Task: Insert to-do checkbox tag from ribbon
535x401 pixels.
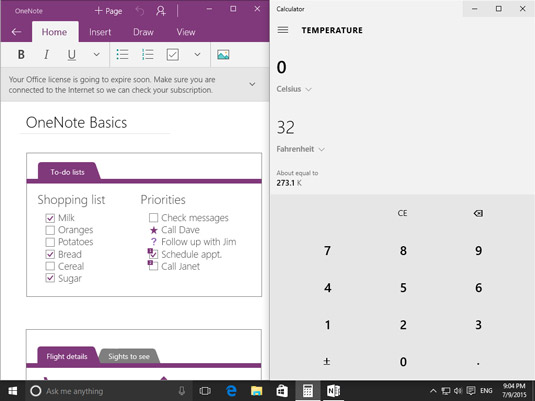Action: 173,55
